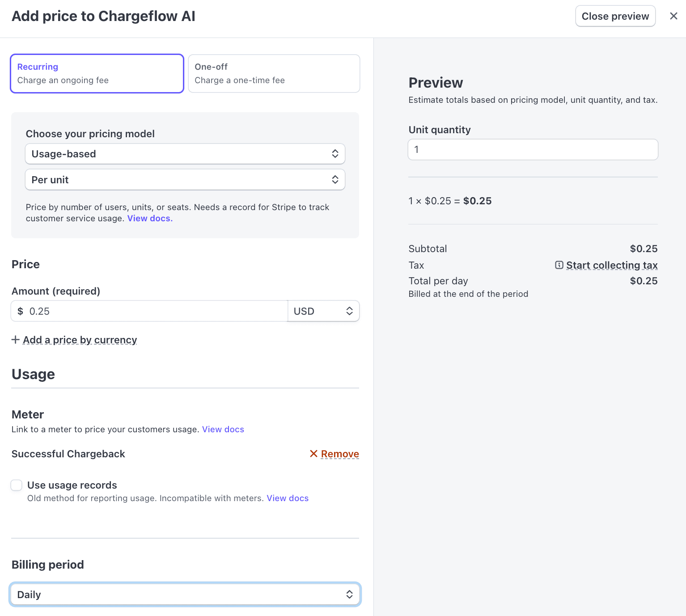
Task: Click Start collecting tax link
Action: point(611,265)
